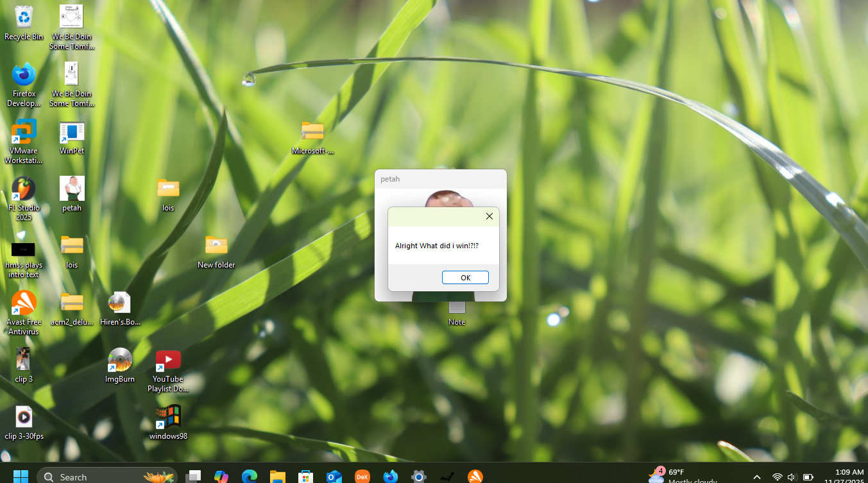Select the 'clip 3' desktop file
The image size is (868, 483).
point(24,365)
